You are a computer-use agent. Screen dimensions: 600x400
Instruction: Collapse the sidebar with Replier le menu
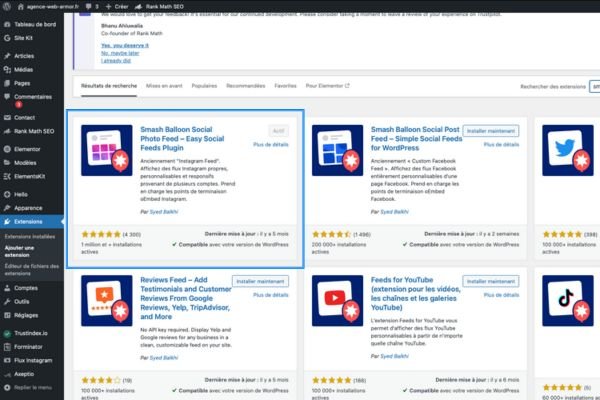click(x=35, y=385)
